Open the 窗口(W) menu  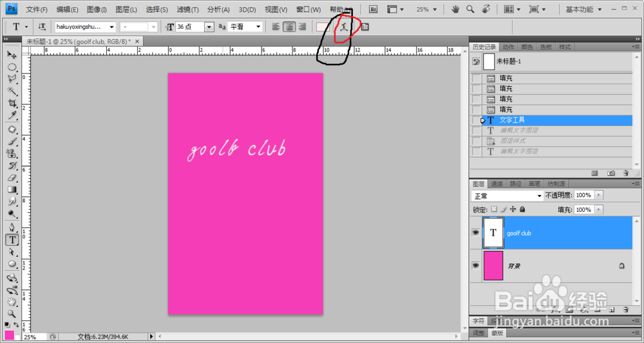pyautogui.click(x=308, y=9)
